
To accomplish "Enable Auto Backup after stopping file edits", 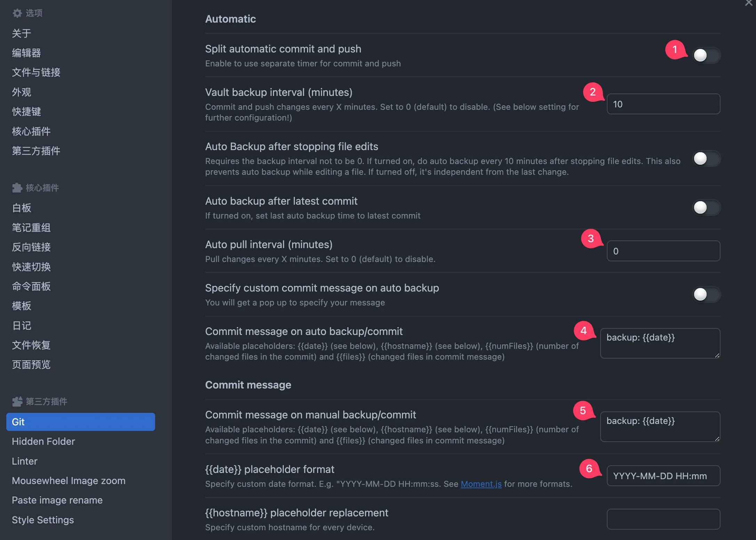I will point(706,159).
